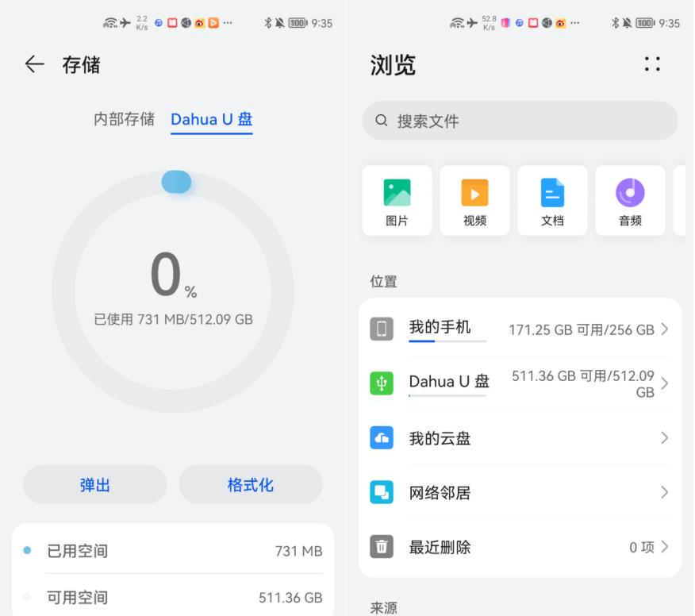Open the 我的手机 location label
The width and height of the screenshot is (695, 616).
point(440,327)
